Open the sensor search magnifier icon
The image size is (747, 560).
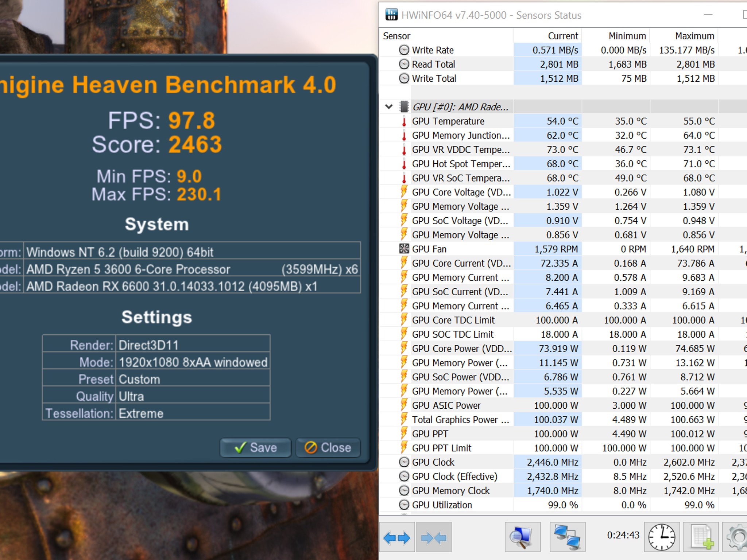point(522,537)
